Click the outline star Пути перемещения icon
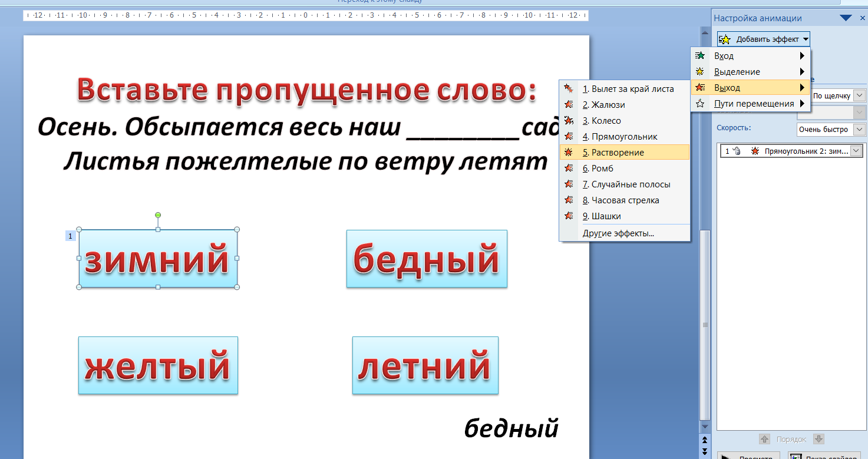The image size is (868, 459). coord(700,104)
